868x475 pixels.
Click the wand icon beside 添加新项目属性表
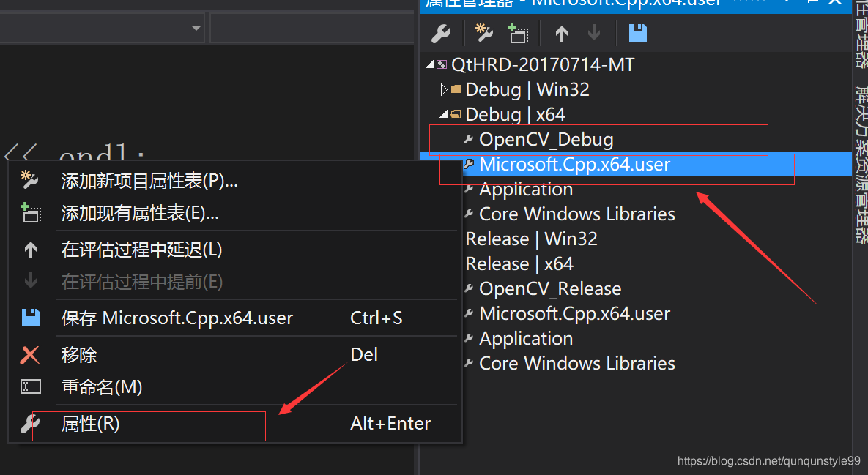coord(29,180)
